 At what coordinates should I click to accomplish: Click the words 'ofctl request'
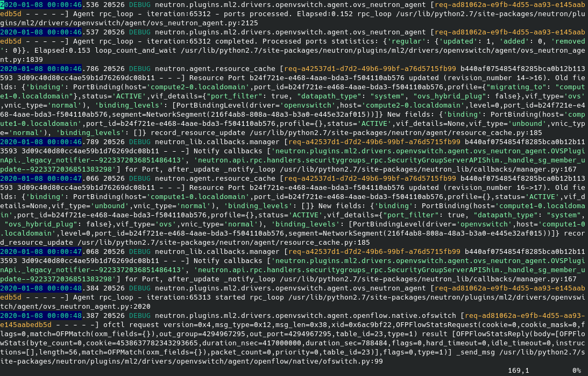point(131,325)
